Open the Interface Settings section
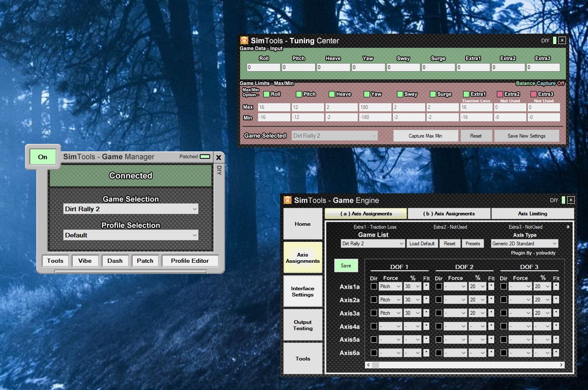This screenshot has height=390, width=588. pos(303,291)
